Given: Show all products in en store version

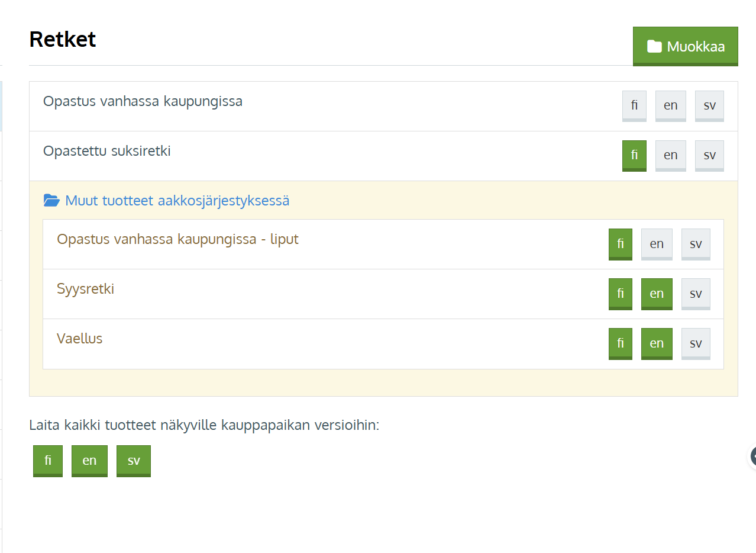Looking at the screenshot, I should pyautogui.click(x=89, y=460).
